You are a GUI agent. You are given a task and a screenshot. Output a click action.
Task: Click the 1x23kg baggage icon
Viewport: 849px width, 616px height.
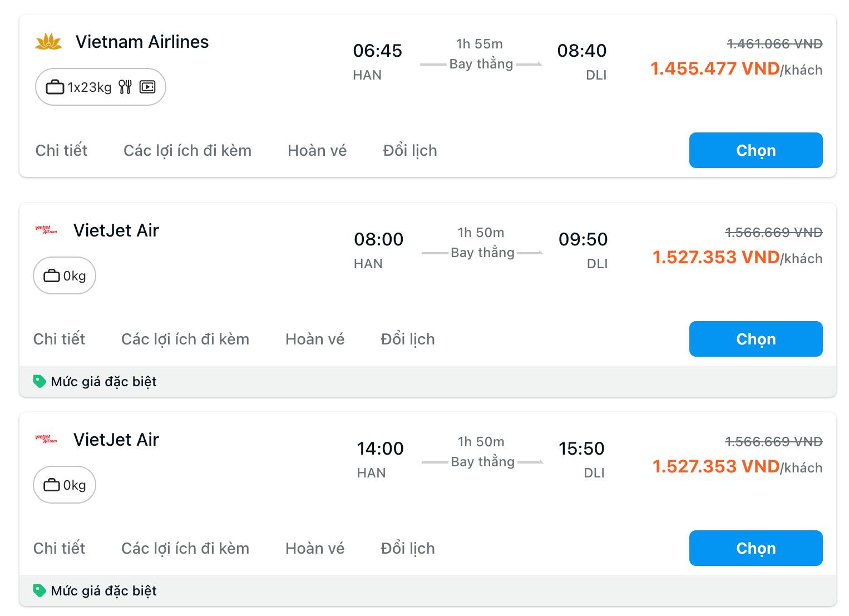point(55,87)
